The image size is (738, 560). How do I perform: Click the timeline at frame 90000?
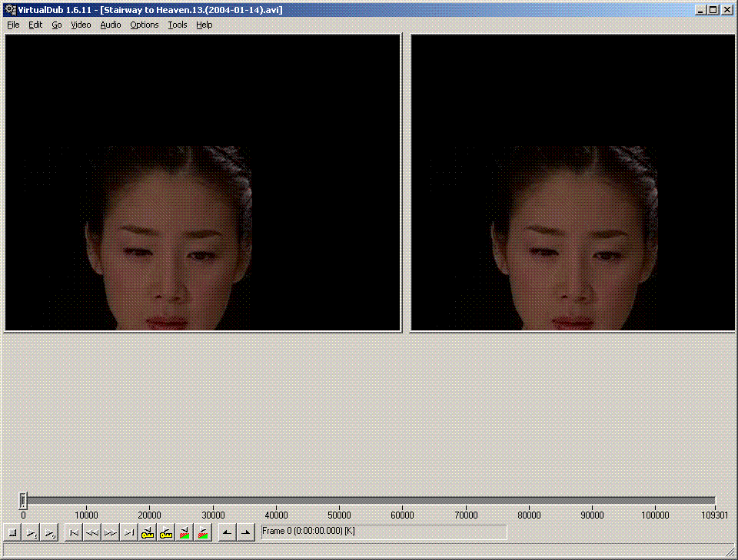tap(592, 515)
